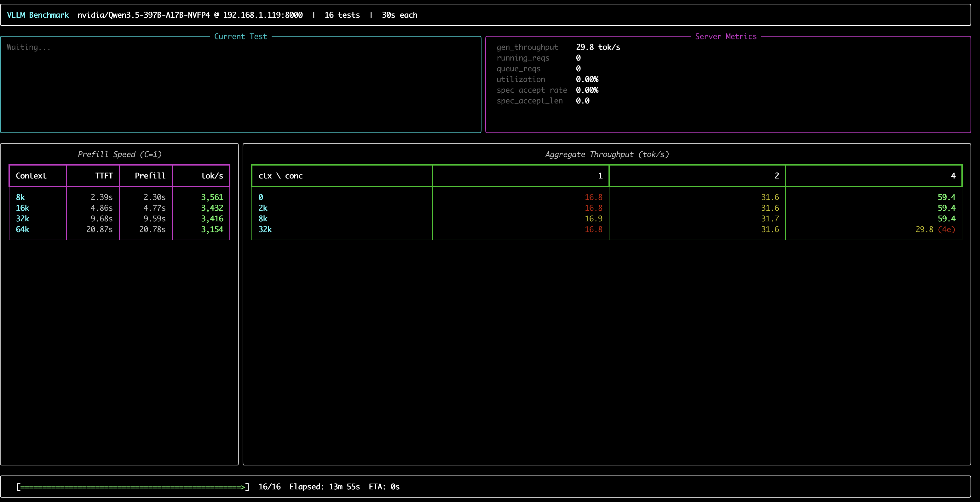
Task: Click the Waiting... status text
Action: pyautogui.click(x=29, y=47)
